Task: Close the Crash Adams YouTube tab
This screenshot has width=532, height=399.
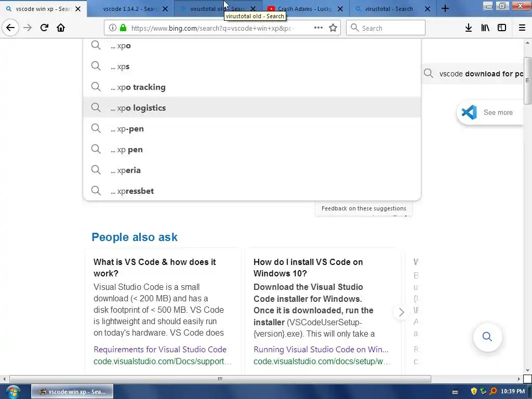Action: pyautogui.click(x=340, y=9)
